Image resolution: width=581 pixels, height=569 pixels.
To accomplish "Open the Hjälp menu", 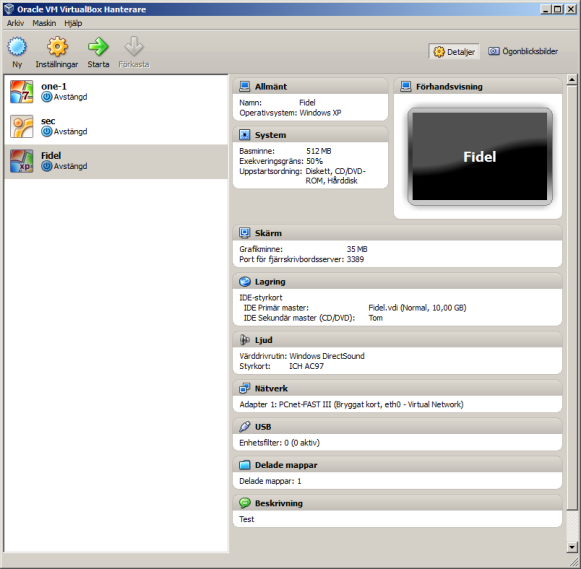I will 73,23.
